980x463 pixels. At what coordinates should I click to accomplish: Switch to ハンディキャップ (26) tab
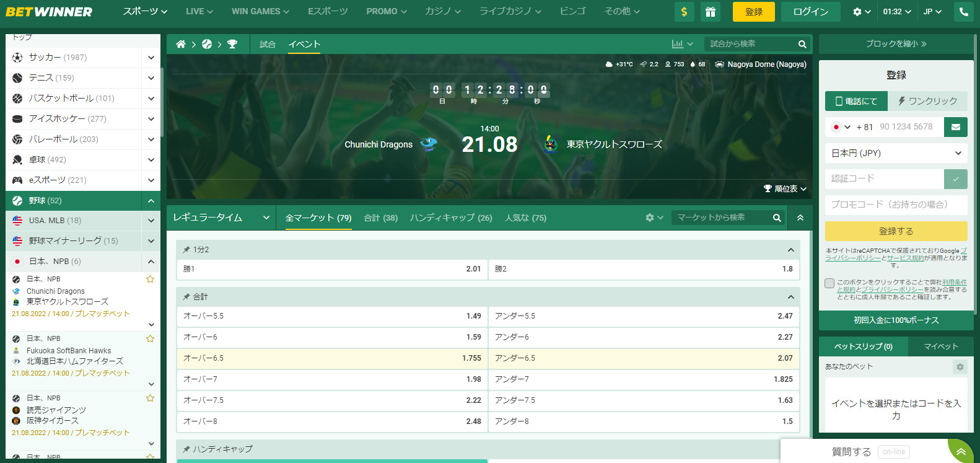pos(451,218)
